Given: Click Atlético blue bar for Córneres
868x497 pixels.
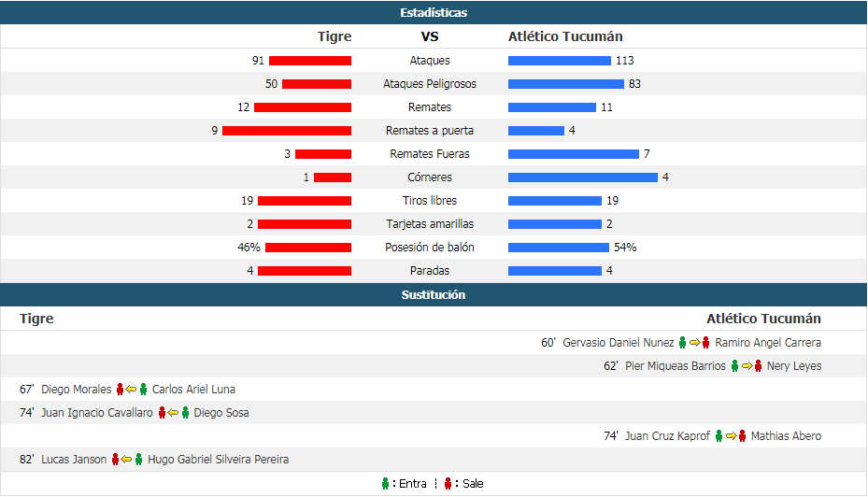Looking at the screenshot, I should tap(583, 177).
